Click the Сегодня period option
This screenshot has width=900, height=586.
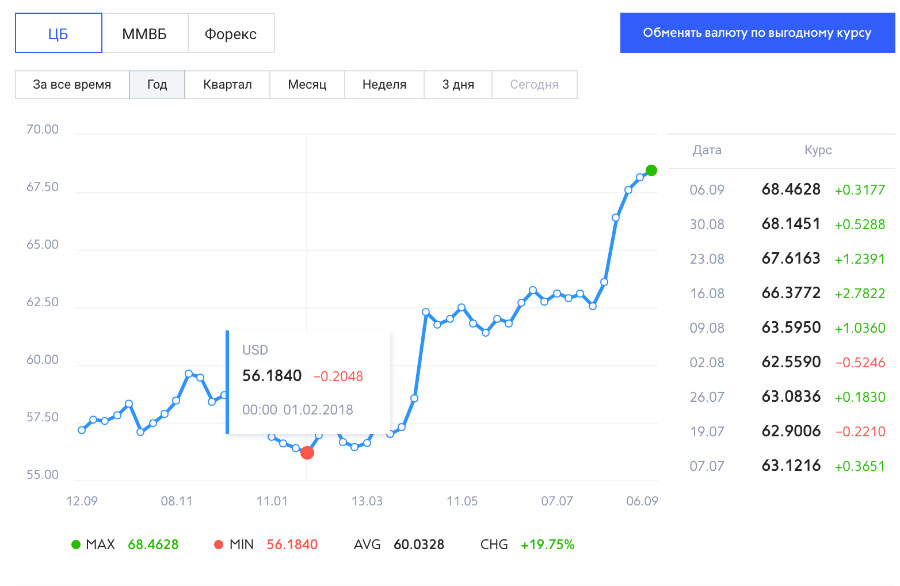click(x=534, y=84)
